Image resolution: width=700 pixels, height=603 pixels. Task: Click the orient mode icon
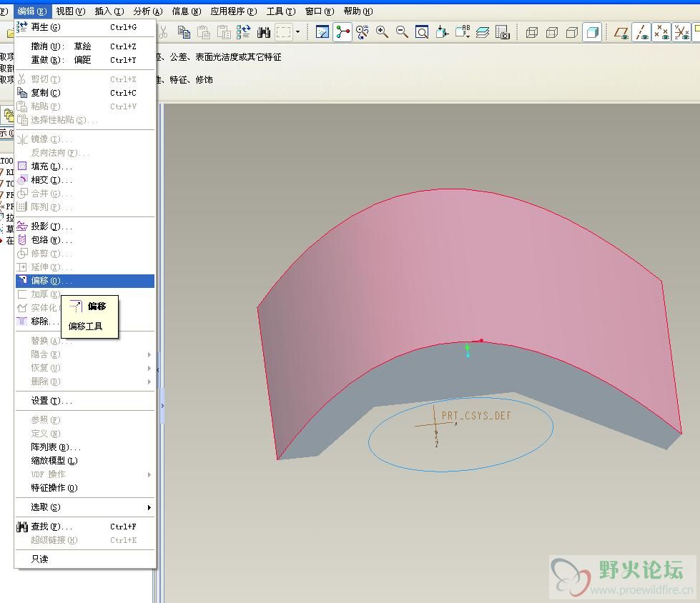coord(363,32)
